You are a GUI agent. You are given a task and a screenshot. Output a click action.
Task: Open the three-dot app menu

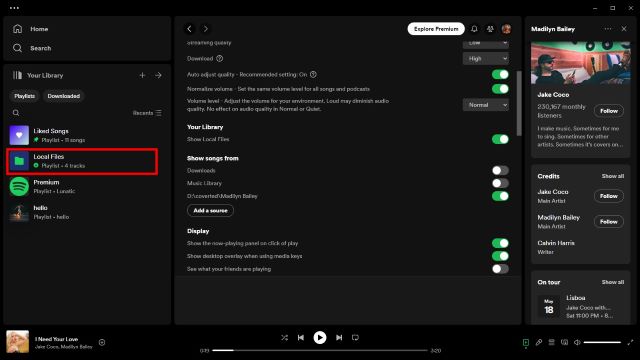(14, 8)
